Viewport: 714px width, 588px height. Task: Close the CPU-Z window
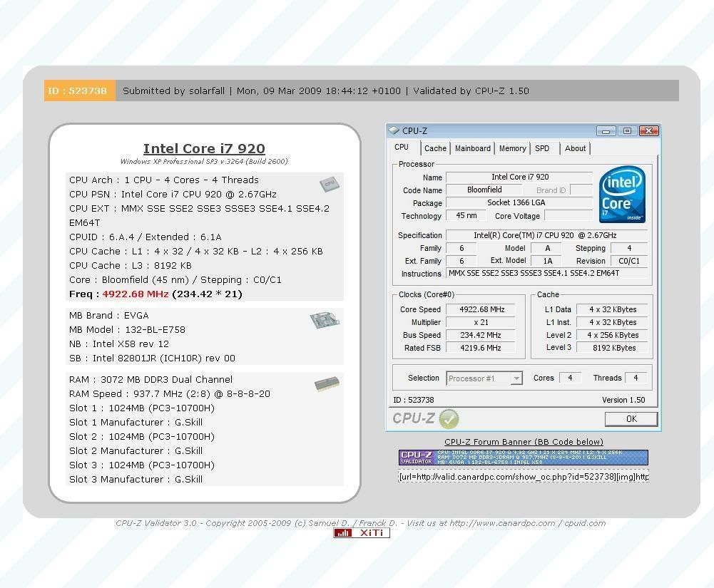(x=649, y=131)
